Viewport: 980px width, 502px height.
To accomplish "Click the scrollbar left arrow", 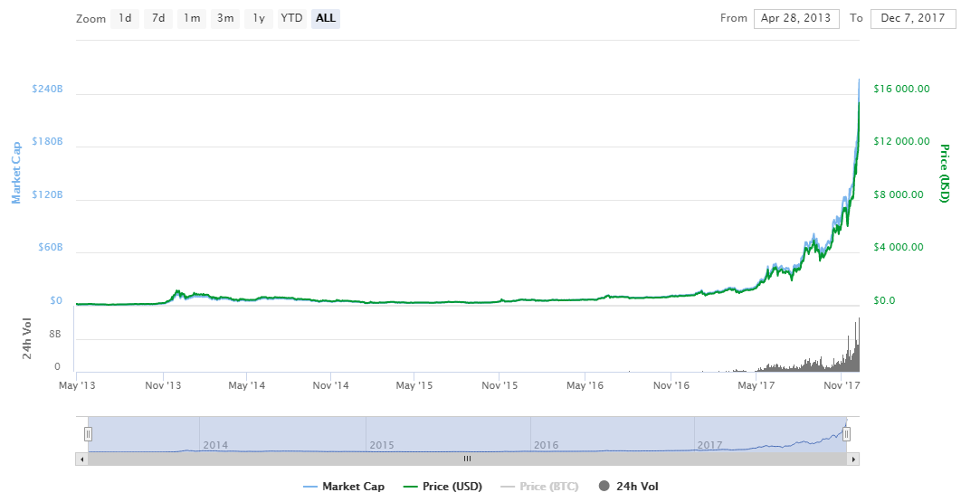I will point(82,459).
